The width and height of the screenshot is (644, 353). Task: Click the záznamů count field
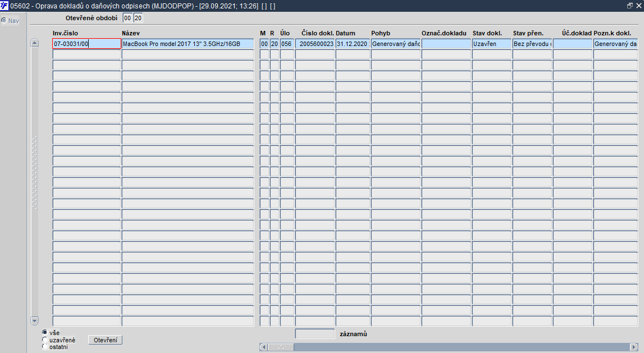click(315, 334)
